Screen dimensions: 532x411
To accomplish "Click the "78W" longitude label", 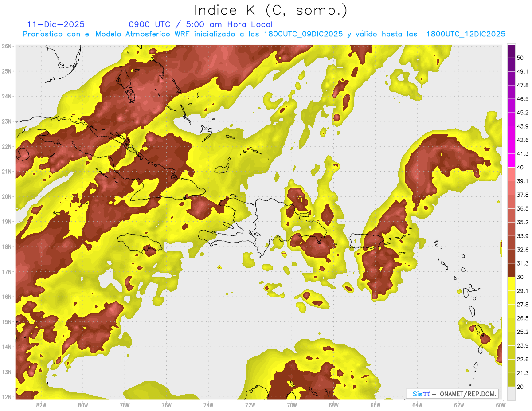I will pyautogui.click(x=125, y=405).
